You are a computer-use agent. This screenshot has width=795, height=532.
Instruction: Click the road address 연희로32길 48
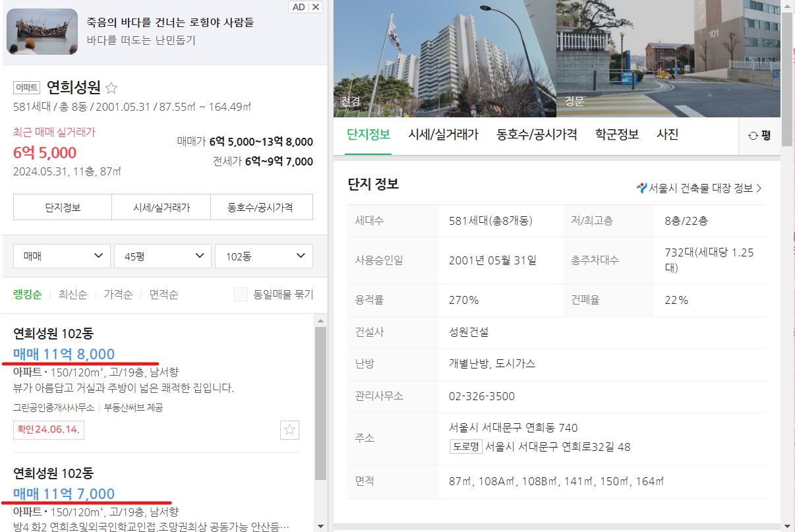click(558, 446)
